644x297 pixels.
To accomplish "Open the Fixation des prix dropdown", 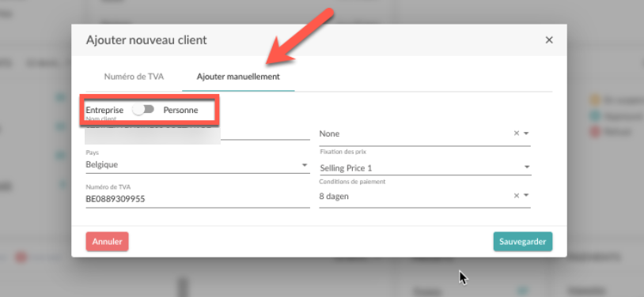I will [425, 167].
